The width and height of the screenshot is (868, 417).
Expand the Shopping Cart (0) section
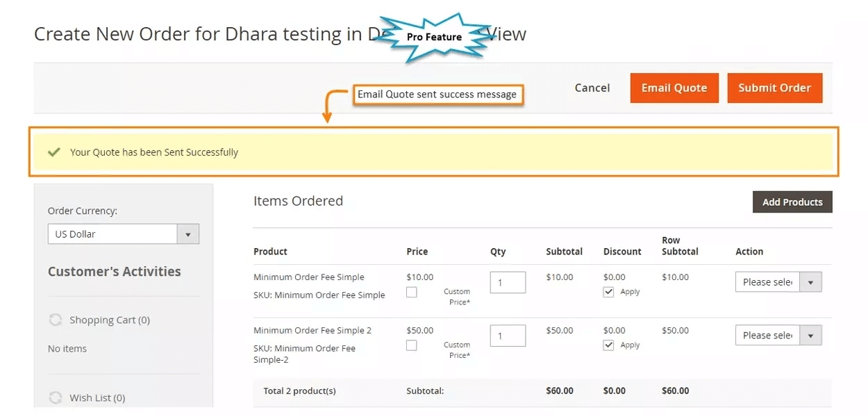pyautogui.click(x=109, y=320)
